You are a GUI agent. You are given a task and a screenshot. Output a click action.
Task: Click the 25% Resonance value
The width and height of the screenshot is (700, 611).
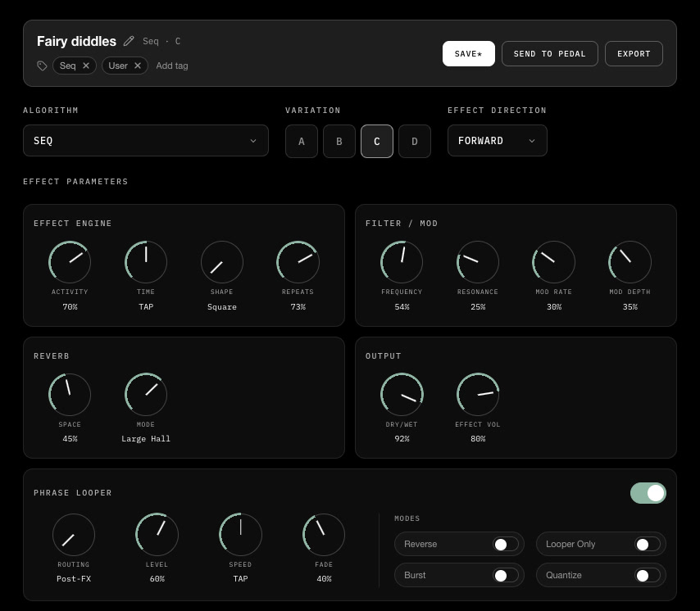tap(478, 307)
